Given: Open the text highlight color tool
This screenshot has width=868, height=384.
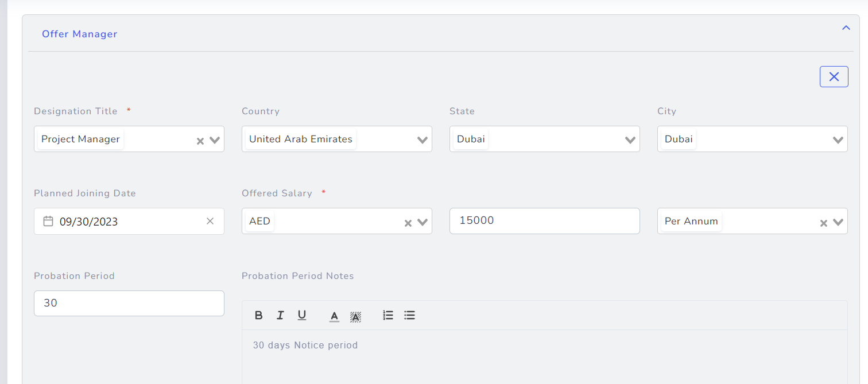Looking at the screenshot, I should pyautogui.click(x=356, y=315).
